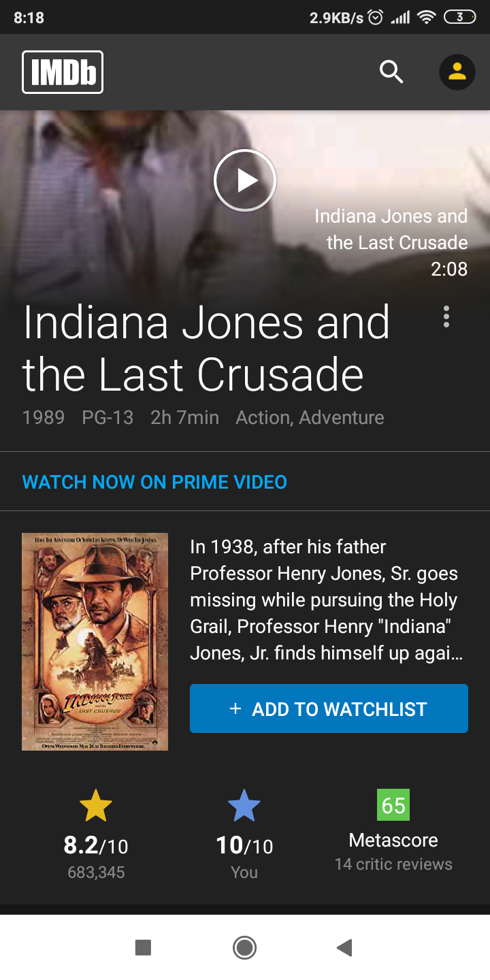The width and height of the screenshot is (490, 980).
Task: Tap the yellow IMDb rating star
Action: (x=95, y=806)
